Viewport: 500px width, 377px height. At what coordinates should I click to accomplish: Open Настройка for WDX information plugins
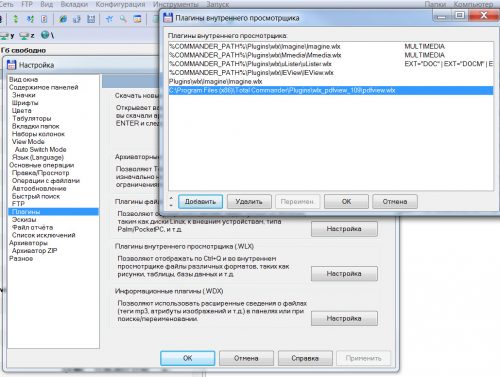tap(344, 318)
